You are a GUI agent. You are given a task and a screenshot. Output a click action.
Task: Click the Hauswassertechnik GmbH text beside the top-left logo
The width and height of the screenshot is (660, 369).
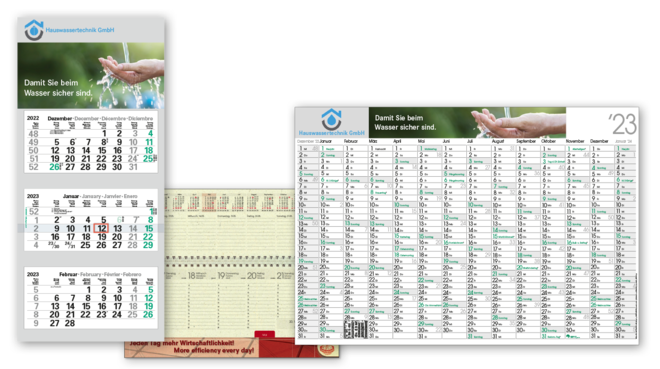[x=80, y=30]
